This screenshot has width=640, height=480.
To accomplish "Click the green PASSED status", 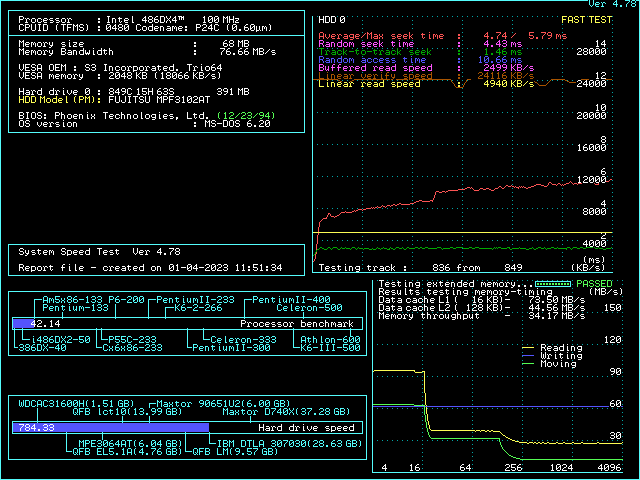I will pos(594,284).
